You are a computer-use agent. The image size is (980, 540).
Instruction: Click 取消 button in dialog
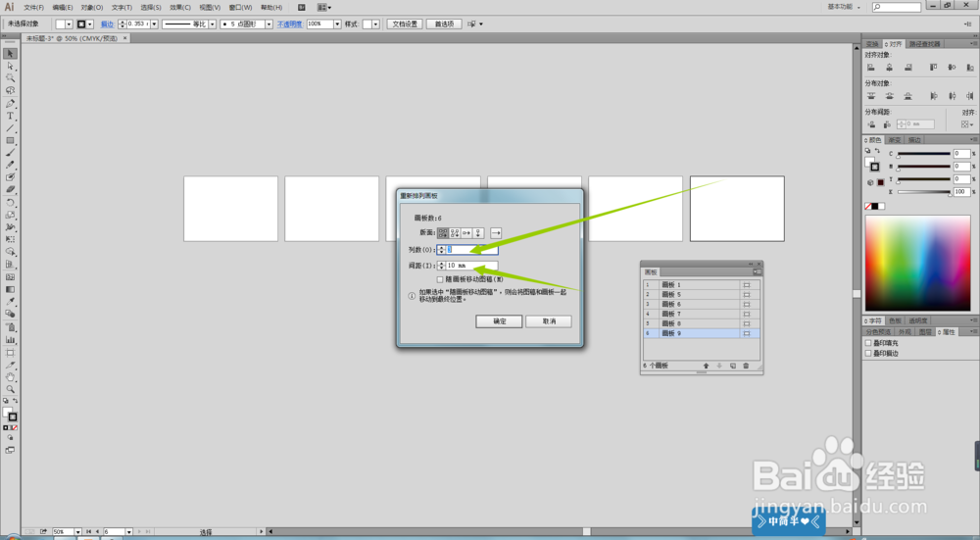point(549,321)
